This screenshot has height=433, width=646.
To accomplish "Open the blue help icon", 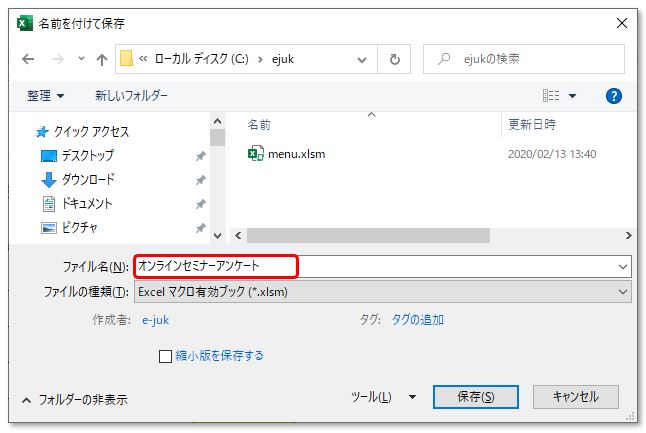I will tap(613, 96).
